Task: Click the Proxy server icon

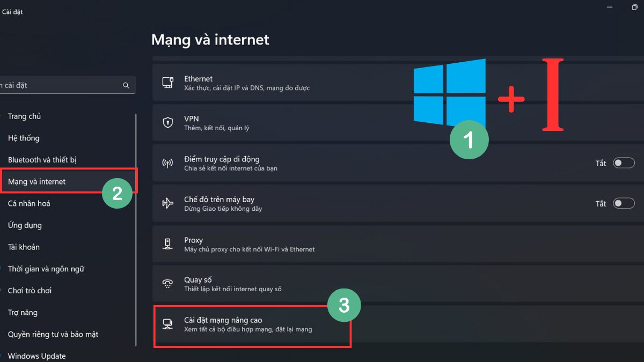Action: (167, 244)
